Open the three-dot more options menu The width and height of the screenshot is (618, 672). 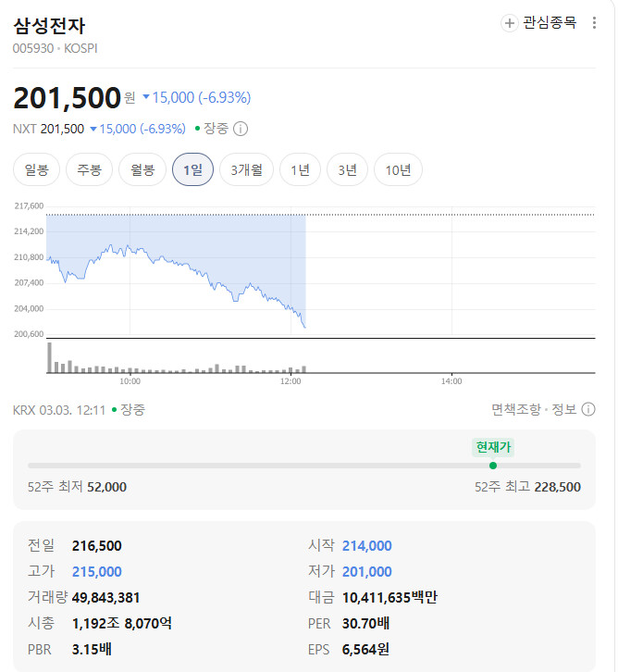(x=594, y=23)
